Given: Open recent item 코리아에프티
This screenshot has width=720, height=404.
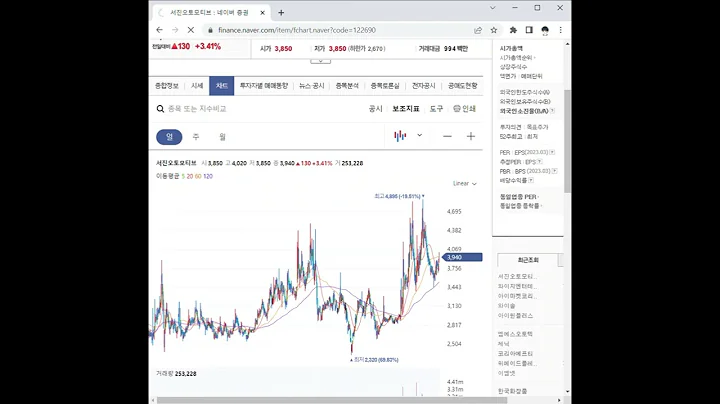Looking at the screenshot, I should click(x=515, y=354).
